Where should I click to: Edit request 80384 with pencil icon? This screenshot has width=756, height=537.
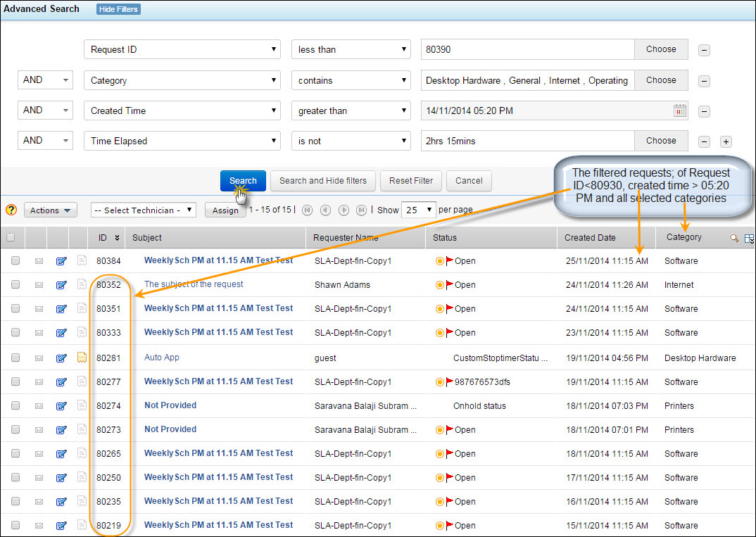[x=61, y=261]
